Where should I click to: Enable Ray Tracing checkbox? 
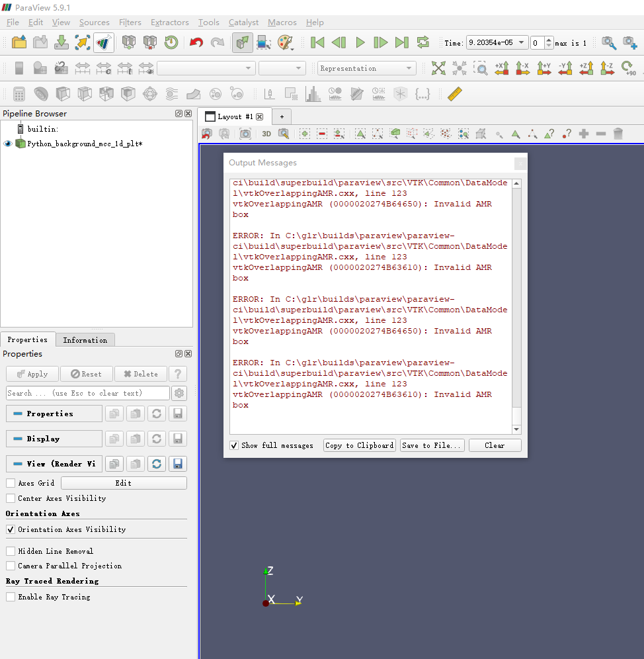point(11,597)
